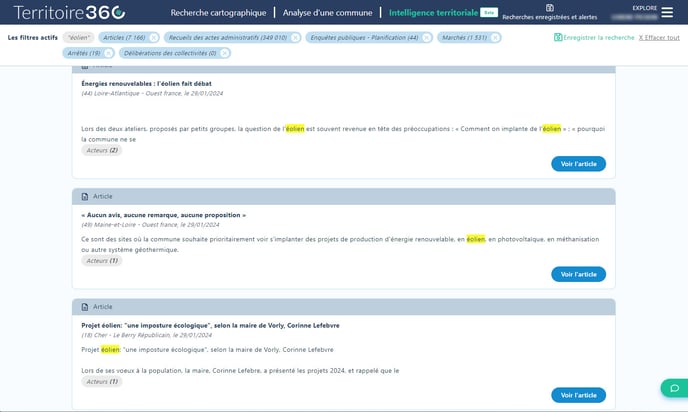Click the Beta badge
This screenshot has width=688, height=412.
[x=489, y=13]
